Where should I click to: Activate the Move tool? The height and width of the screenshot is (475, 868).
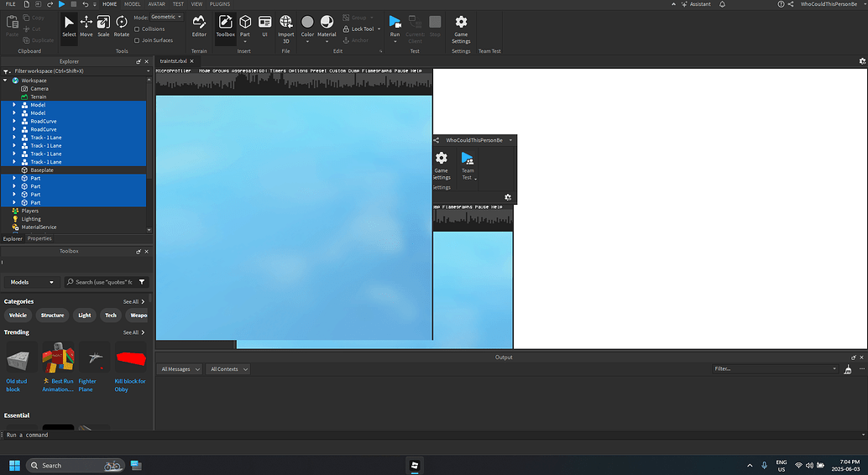tap(86, 27)
